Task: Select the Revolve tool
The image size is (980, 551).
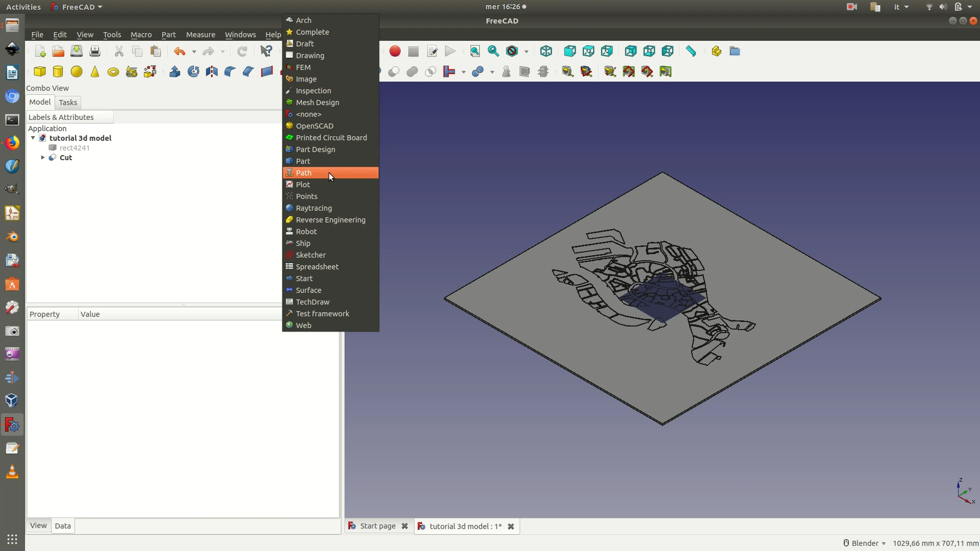Action: tap(193, 72)
